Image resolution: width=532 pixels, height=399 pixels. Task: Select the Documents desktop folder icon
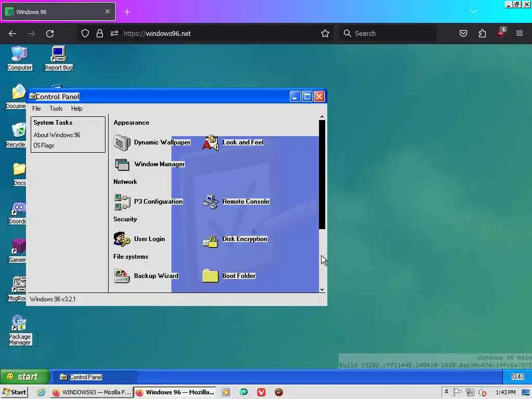click(16, 97)
